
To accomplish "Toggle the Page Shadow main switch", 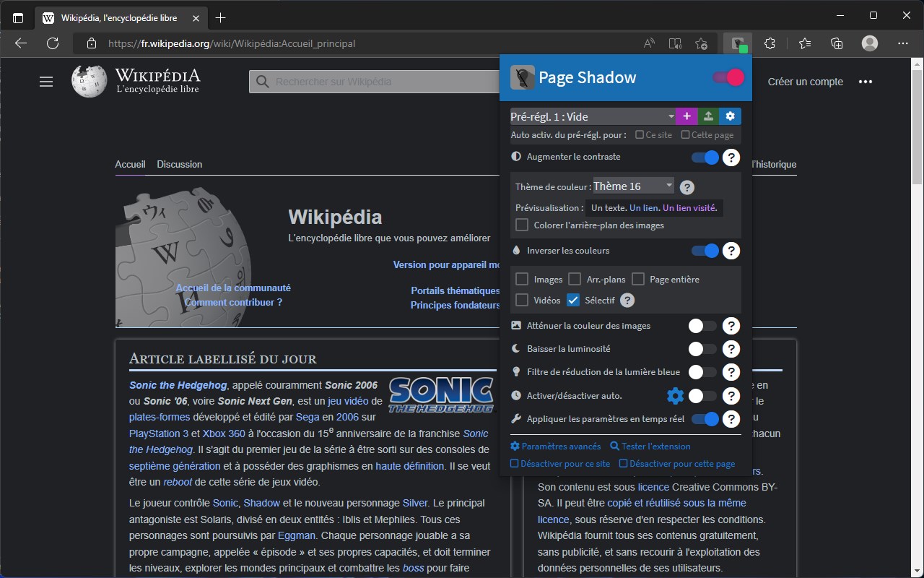I will (x=728, y=77).
